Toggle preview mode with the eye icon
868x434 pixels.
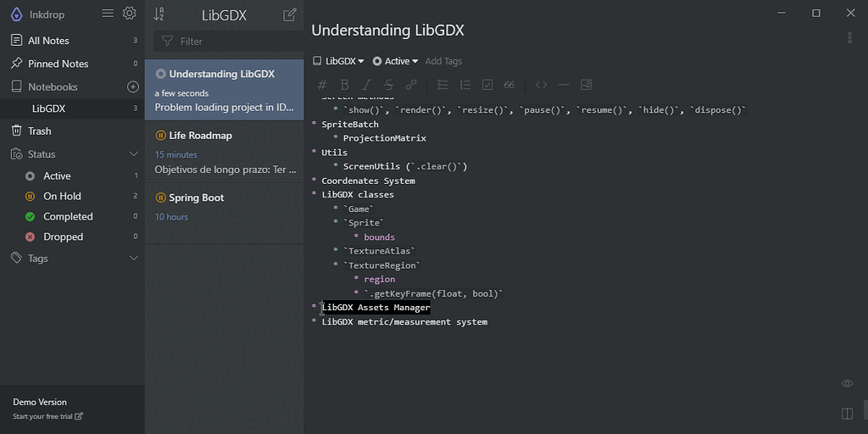click(847, 384)
